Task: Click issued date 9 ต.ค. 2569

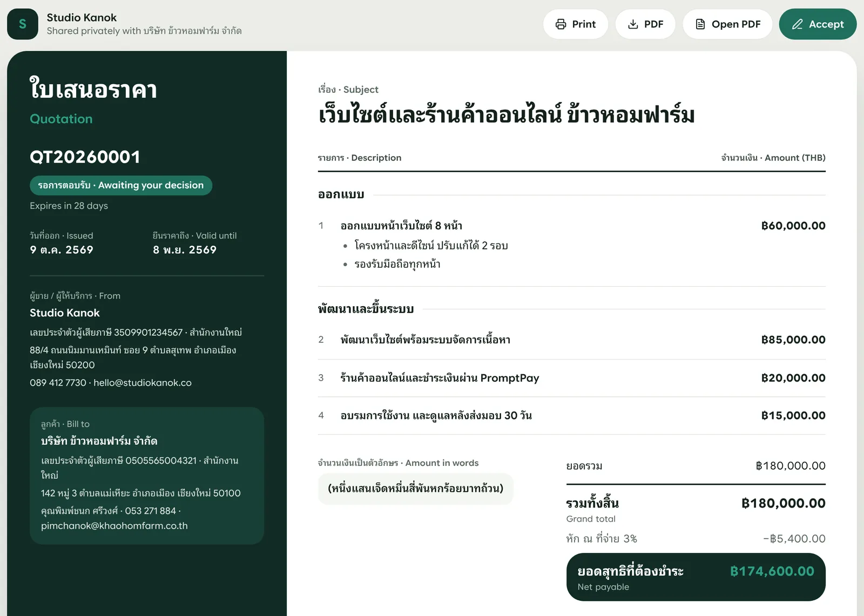Action: coord(62,250)
